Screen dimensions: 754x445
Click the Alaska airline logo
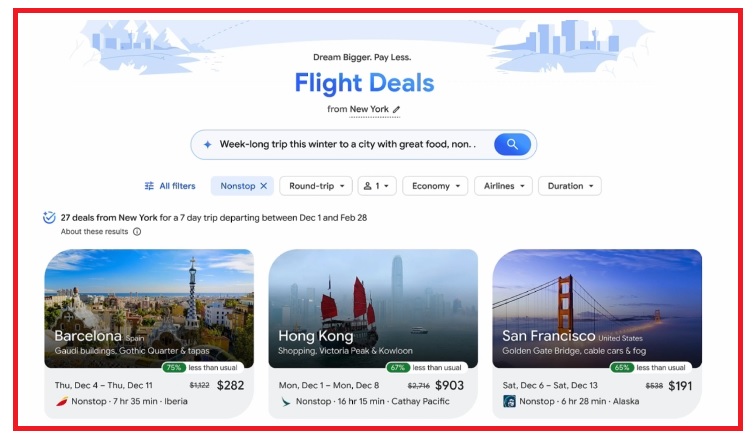click(509, 401)
